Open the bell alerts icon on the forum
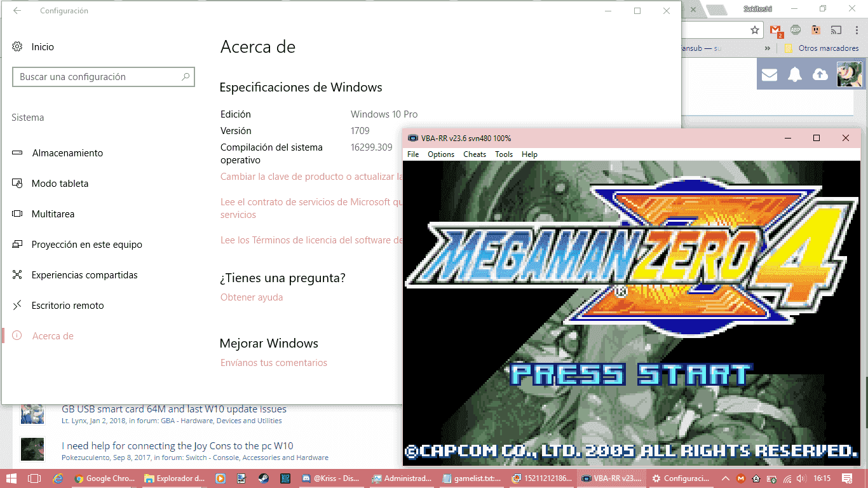This screenshot has width=868, height=488. pyautogui.click(x=795, y=74)
